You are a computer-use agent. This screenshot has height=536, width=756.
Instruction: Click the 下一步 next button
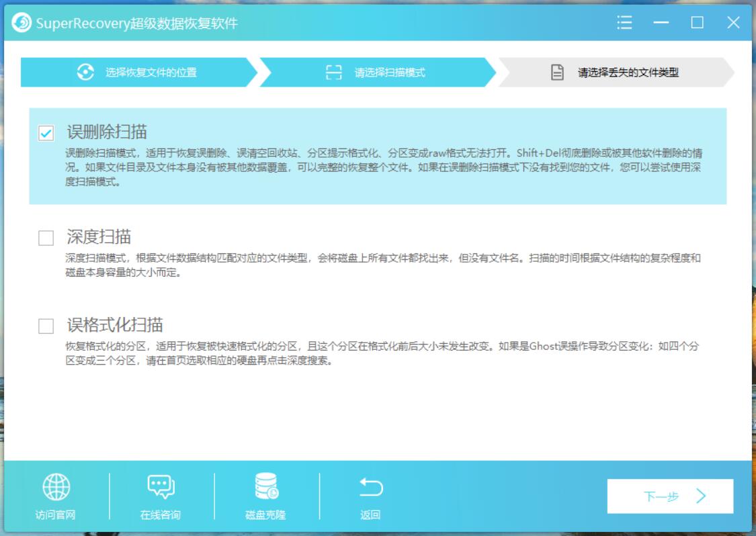[x=669, y=494]
